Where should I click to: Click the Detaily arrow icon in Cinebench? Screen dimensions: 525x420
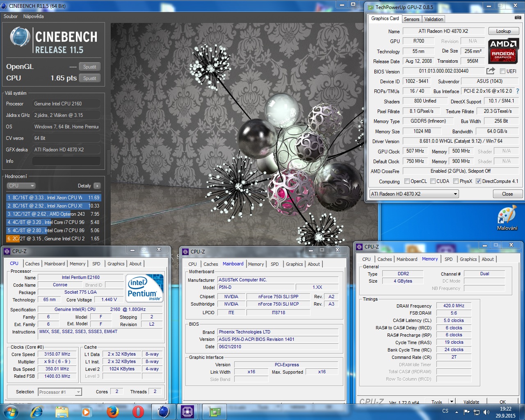pyautogui.click(x=97, y=186)
